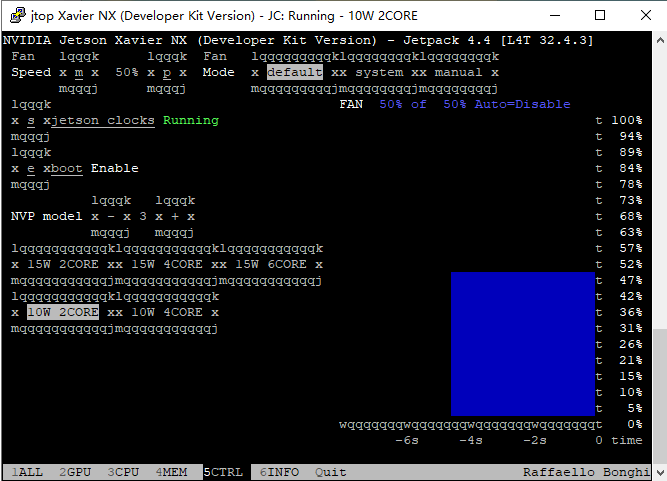Decrease NVP model with the minus button
This screenshot has height=481, width=667.
(x=111, y=216)
